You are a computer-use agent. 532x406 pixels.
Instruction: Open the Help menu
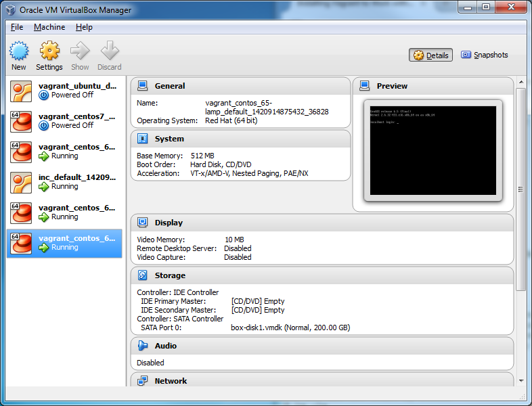tap(84, 27)
